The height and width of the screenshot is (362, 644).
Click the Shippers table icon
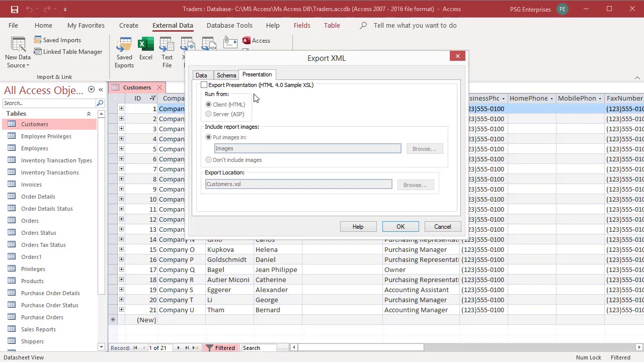(12, 341)
